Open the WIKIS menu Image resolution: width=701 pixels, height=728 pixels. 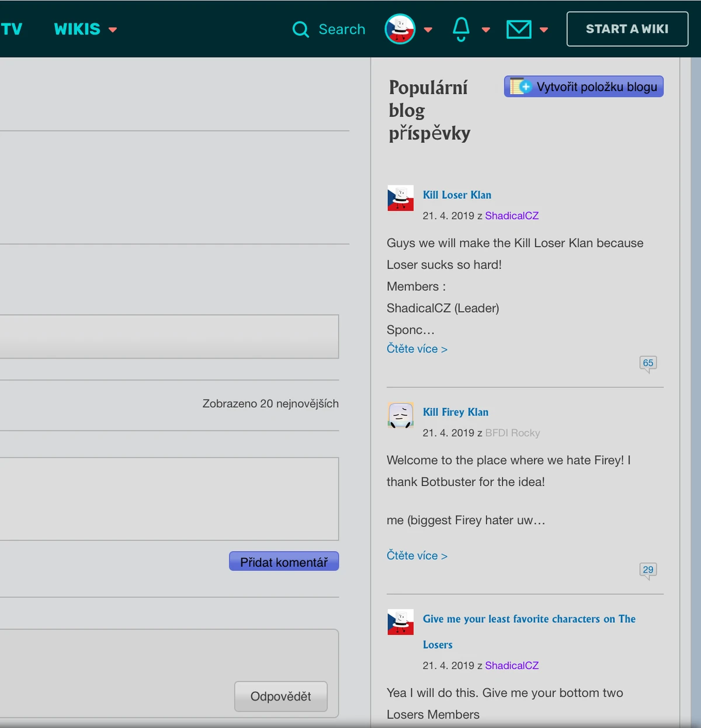tap(78, 29)
